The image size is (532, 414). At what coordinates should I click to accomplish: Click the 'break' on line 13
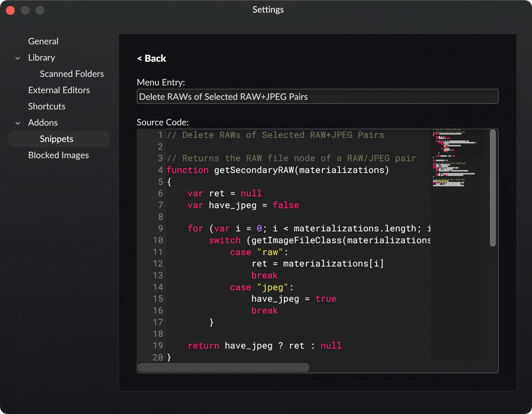[x=265, y=275]
